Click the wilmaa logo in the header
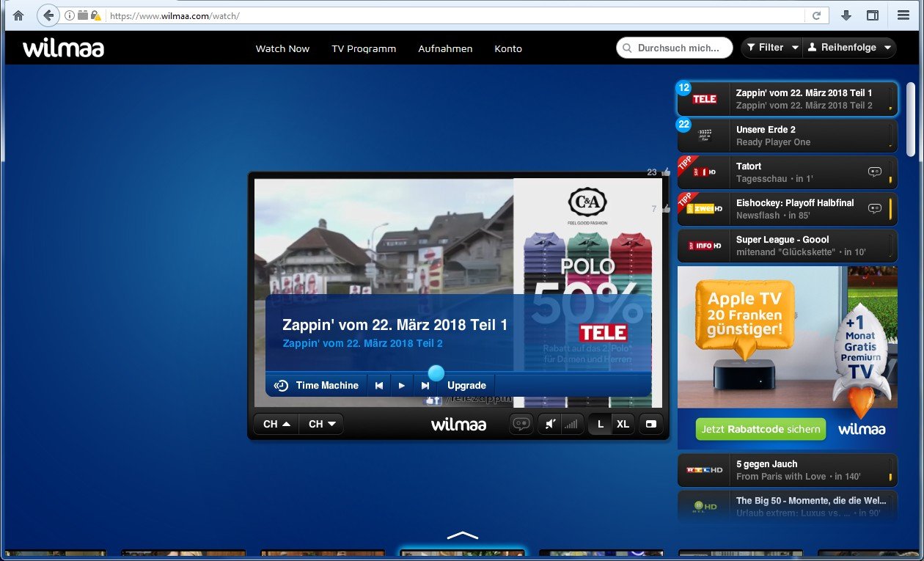The width and height of the screenshot is (924, 561). [x=63, y=48]
